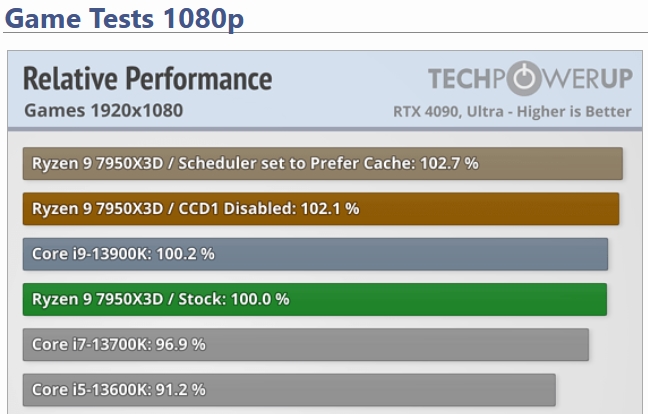
Task: Click the "Games 1920x1080" subtitle
Action: tap(102, 110)
